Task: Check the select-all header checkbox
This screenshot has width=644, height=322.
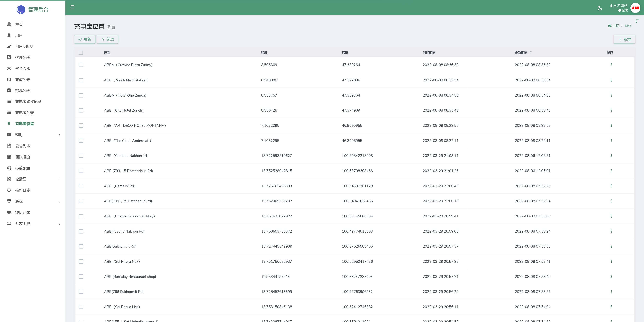Action: (81, 53)
